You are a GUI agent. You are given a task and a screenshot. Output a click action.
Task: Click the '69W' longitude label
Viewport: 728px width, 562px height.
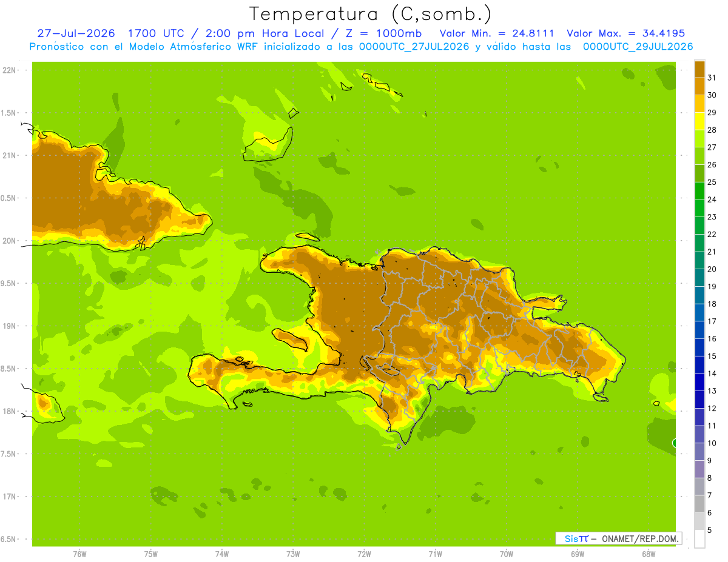[578, 554]
